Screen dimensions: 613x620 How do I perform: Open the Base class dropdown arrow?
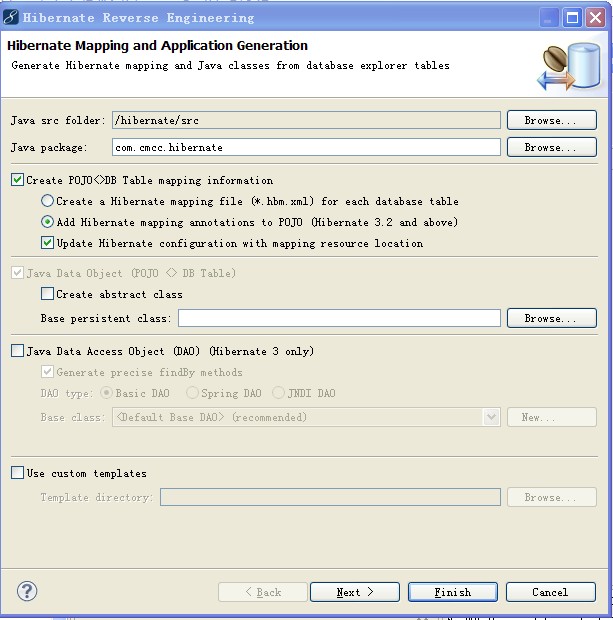(x=492, y=417)
